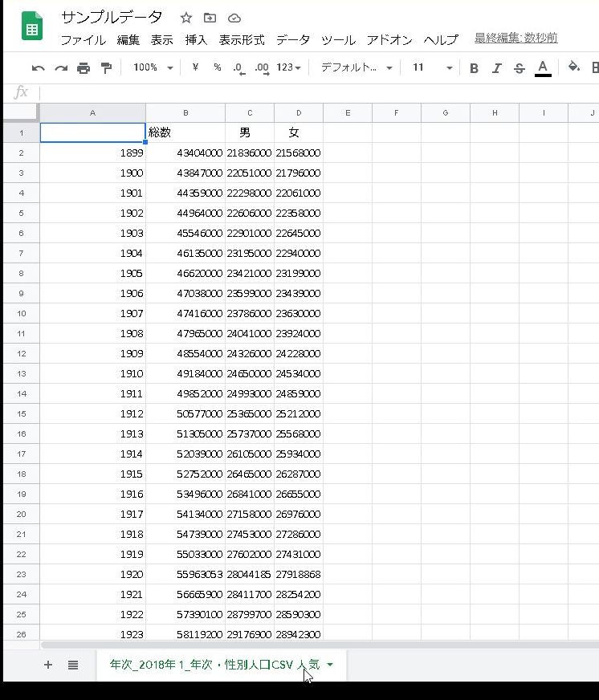Expand the デフォルト font dropdown

[357, 68]
